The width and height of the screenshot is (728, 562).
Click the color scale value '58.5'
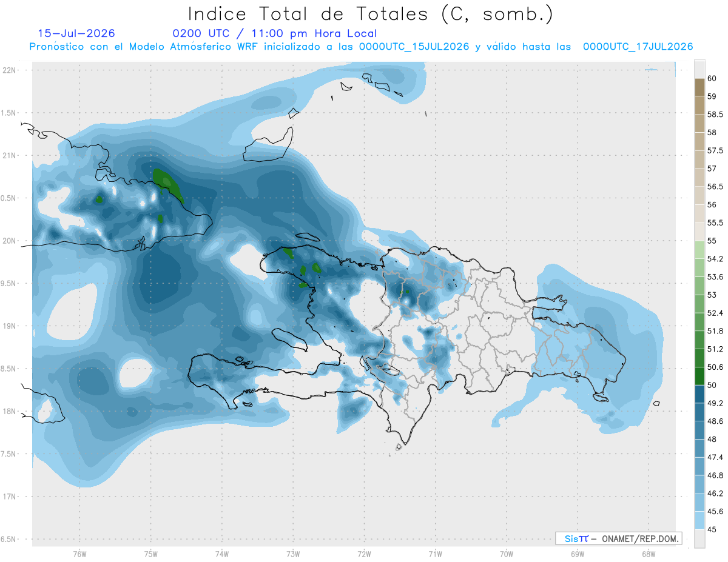pos(715,115)
